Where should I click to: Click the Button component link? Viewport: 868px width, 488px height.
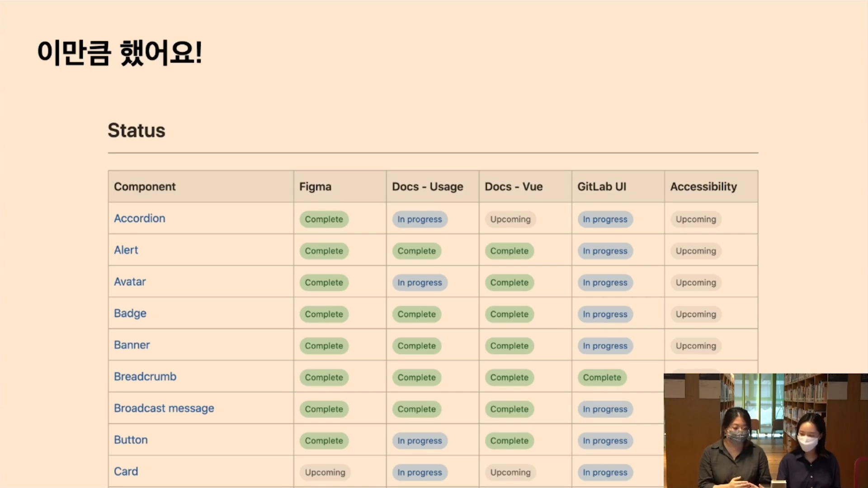click(131, 440)
